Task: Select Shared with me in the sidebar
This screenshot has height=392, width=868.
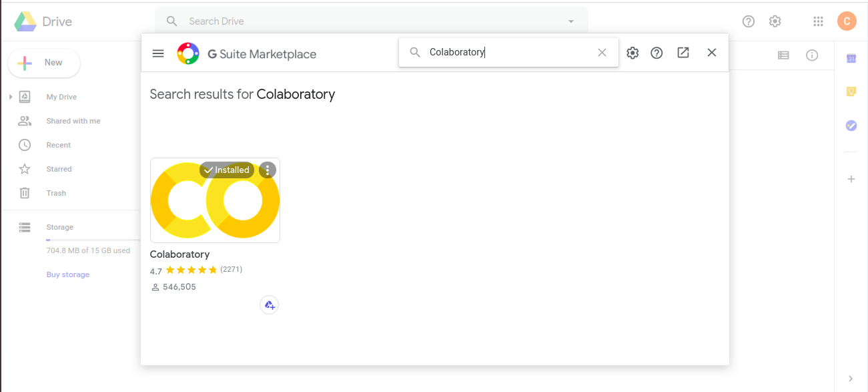Action: (73, 121)
